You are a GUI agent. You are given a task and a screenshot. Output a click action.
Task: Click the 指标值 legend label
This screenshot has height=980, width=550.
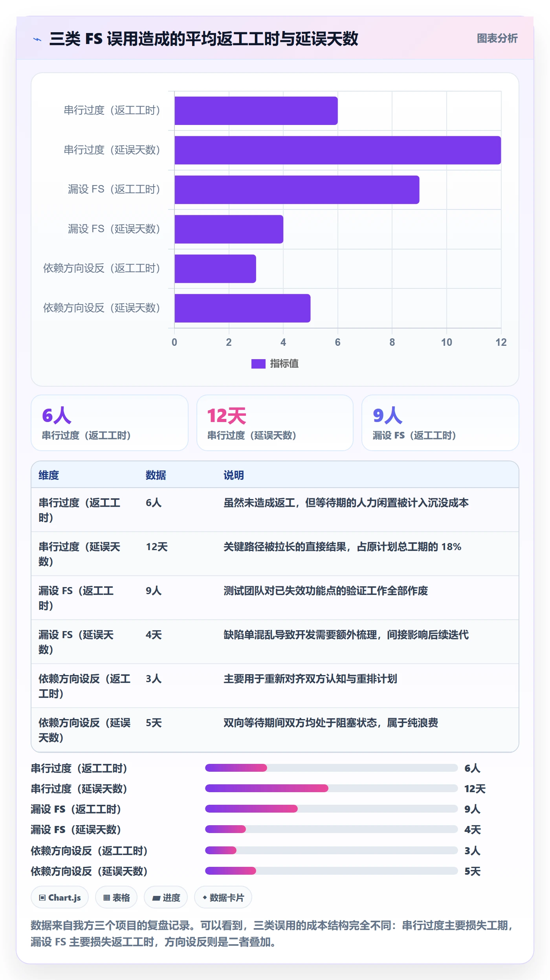(284, 364)
